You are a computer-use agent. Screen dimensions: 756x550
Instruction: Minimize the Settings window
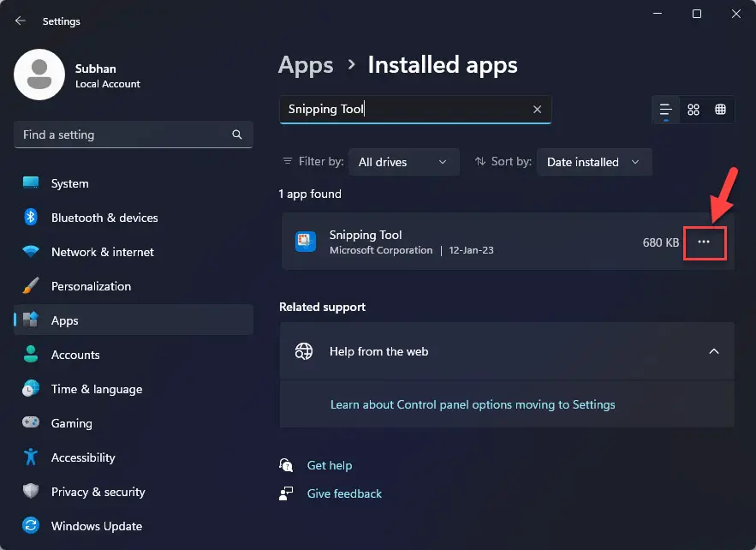pyautogui.click(x=658, y=14)
